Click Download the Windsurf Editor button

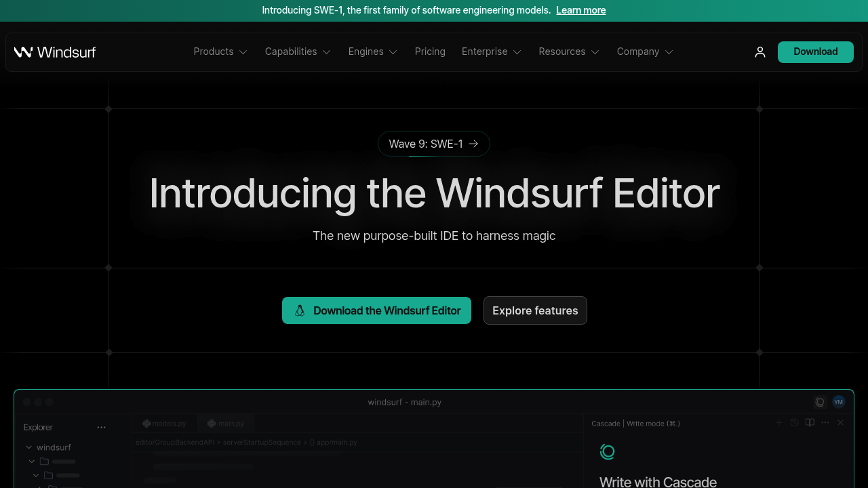pos(376,310)
